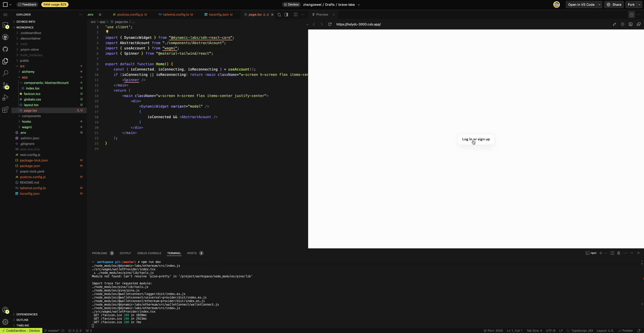Split the terminal using the split icon
This screenshot has height=333, width=644.
(612, 253)
